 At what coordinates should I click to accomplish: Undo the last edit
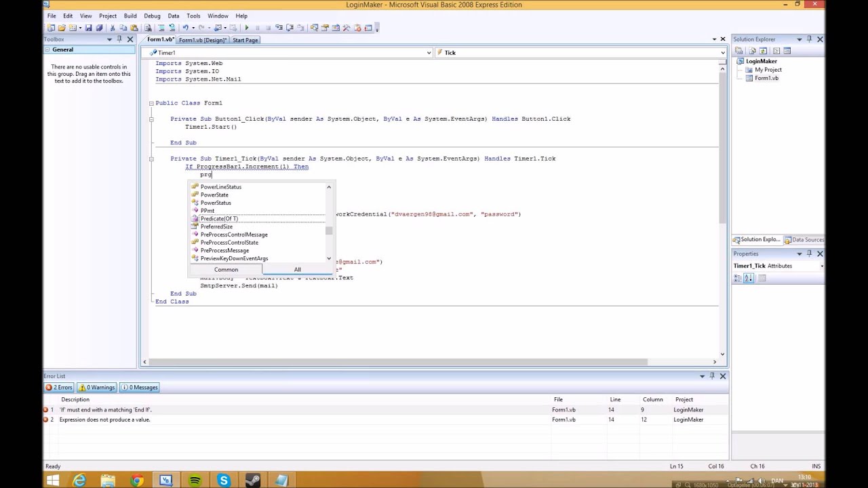tap(185, 28)
